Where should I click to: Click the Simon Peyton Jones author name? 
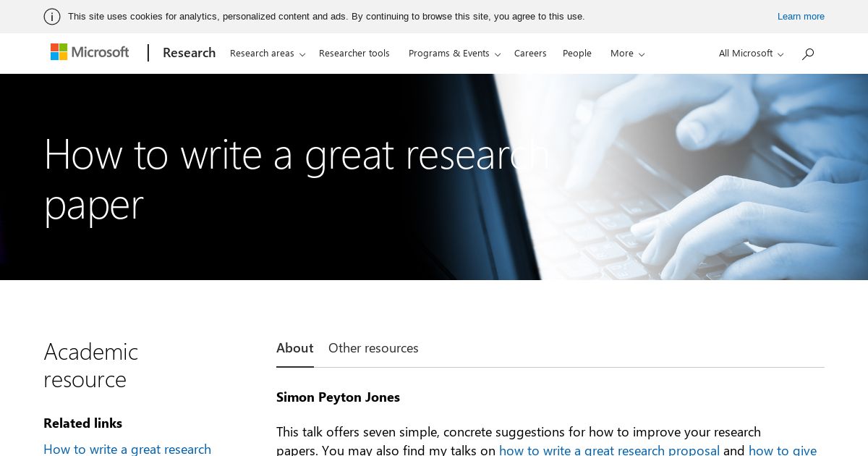click(338, 397)
